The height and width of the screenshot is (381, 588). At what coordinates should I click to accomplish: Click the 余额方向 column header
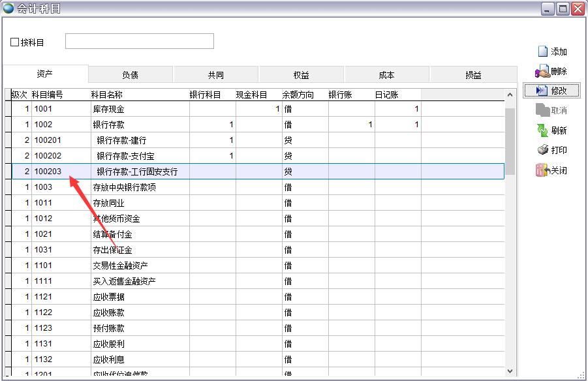point(298,95)
